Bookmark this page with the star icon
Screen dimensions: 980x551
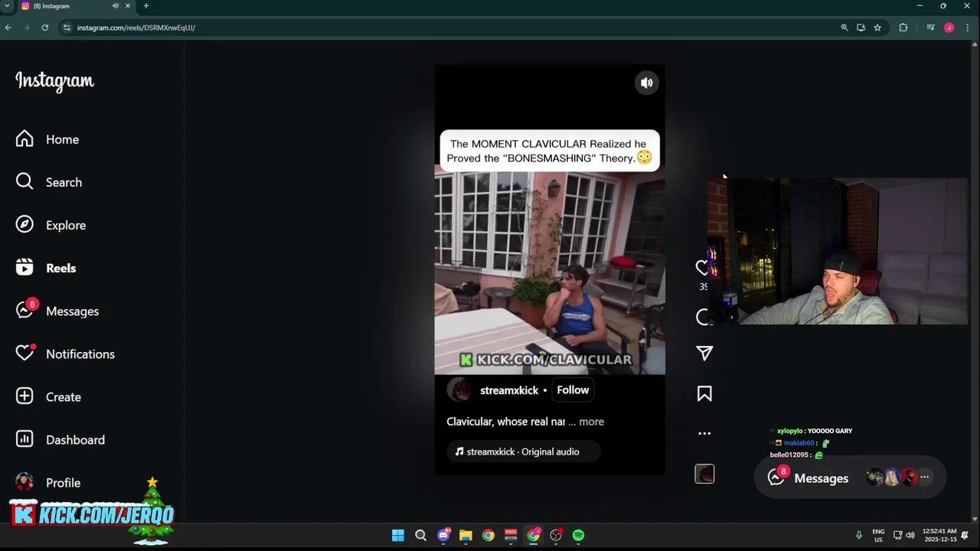click(877, 28)
